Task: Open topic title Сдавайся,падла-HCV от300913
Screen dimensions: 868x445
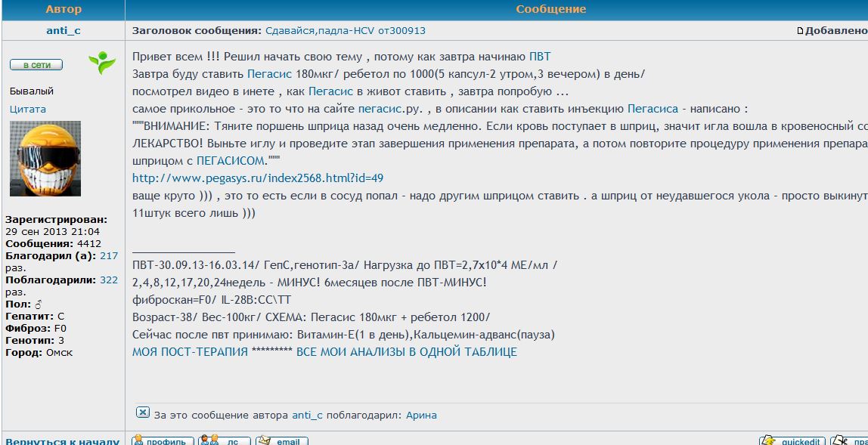Action: (346, 31)
